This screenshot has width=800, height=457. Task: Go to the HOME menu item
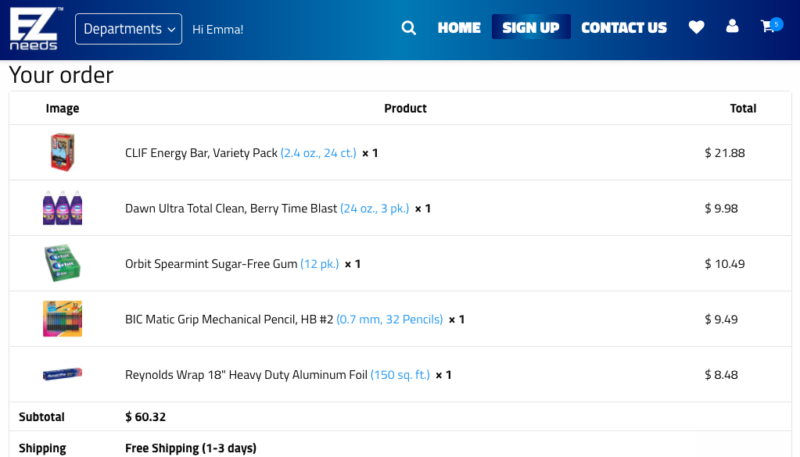click(459, 28)
